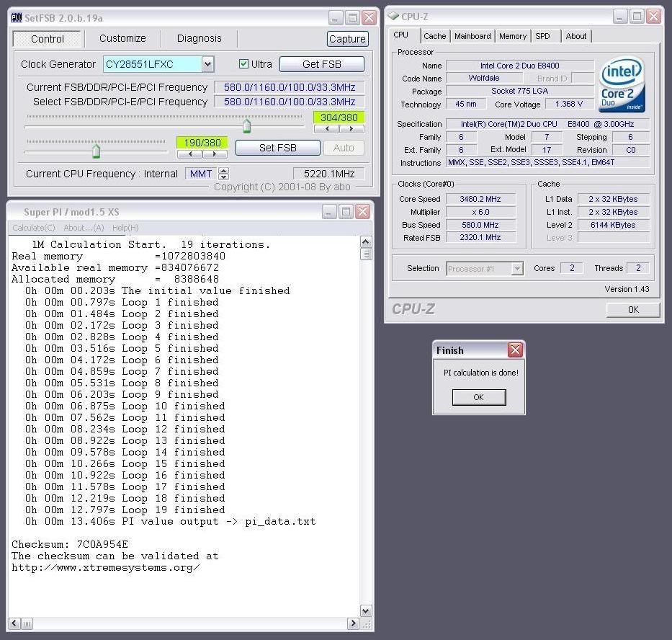This screenshot has width=672, height=640.
Task: Click the lower 190/380 slider handle
Action: click(x=96, y=151)
